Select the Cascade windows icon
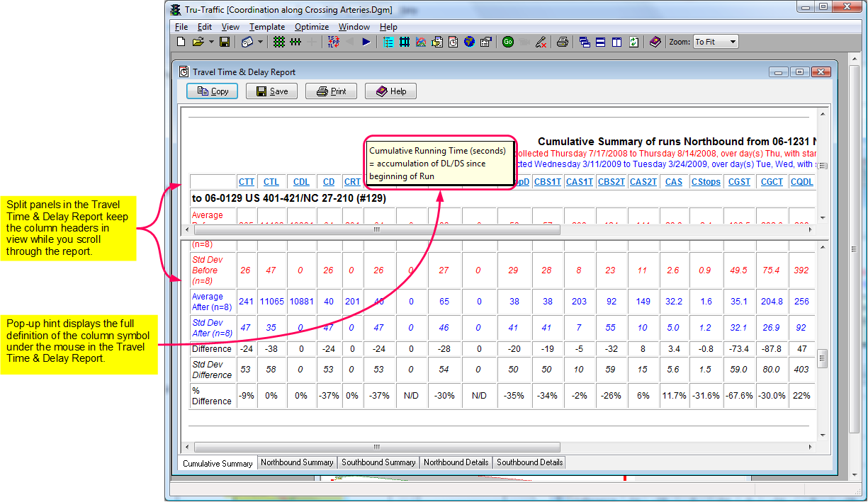Viewport: 868px width, 502px height. coord(584,42)
